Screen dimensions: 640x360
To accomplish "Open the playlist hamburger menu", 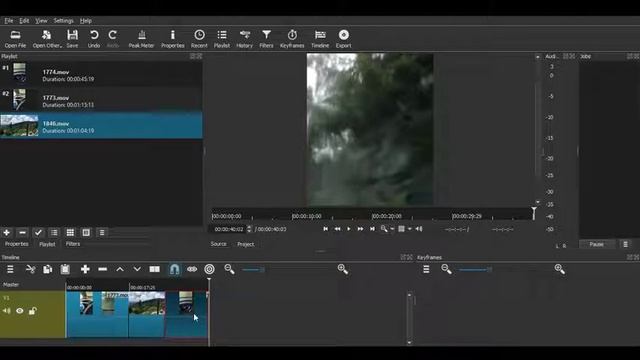I will point(102,233).
